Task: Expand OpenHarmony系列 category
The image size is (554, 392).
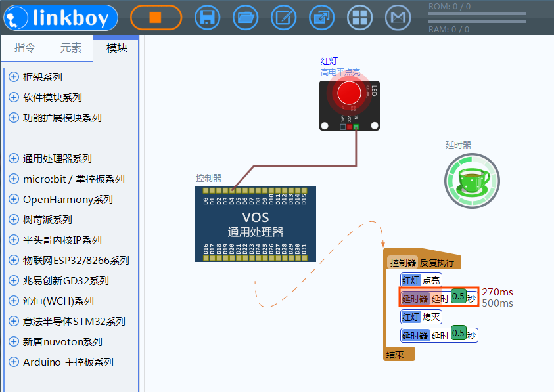Action: [x=60, y=199]
